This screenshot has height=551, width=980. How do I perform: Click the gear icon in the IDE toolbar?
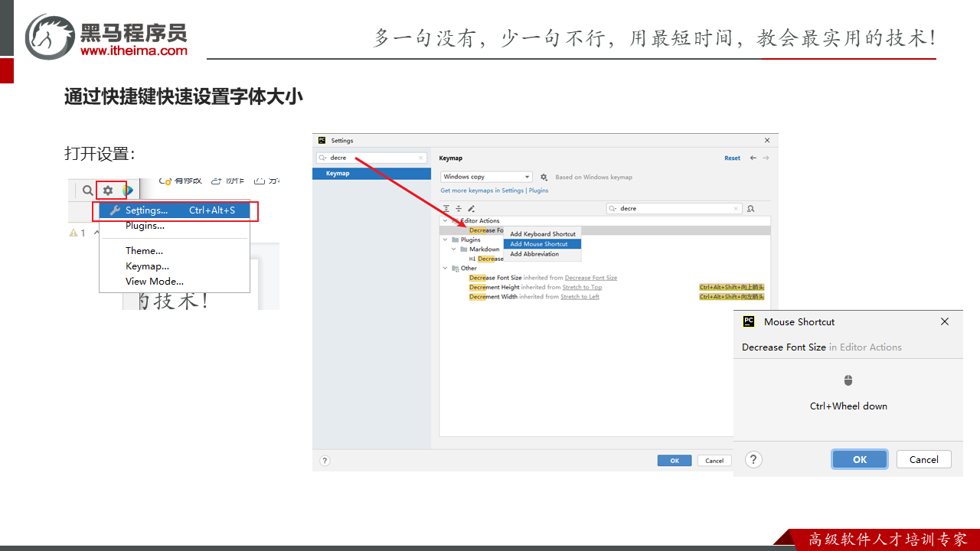coord(108,191)
